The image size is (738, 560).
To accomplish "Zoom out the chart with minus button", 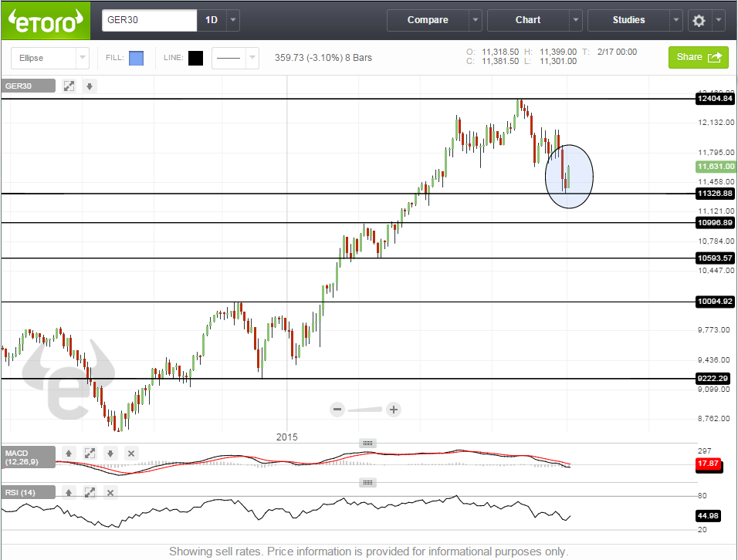I will [x=337, y=409].
